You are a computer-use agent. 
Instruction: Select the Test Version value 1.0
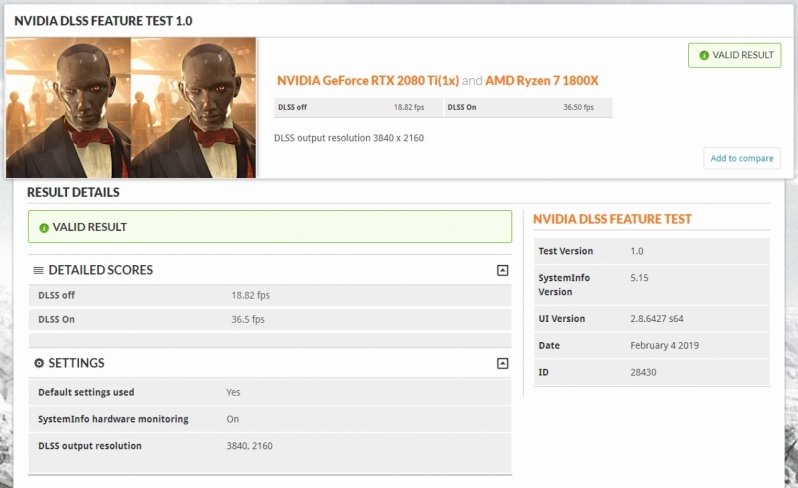click(x=637, y=251)
